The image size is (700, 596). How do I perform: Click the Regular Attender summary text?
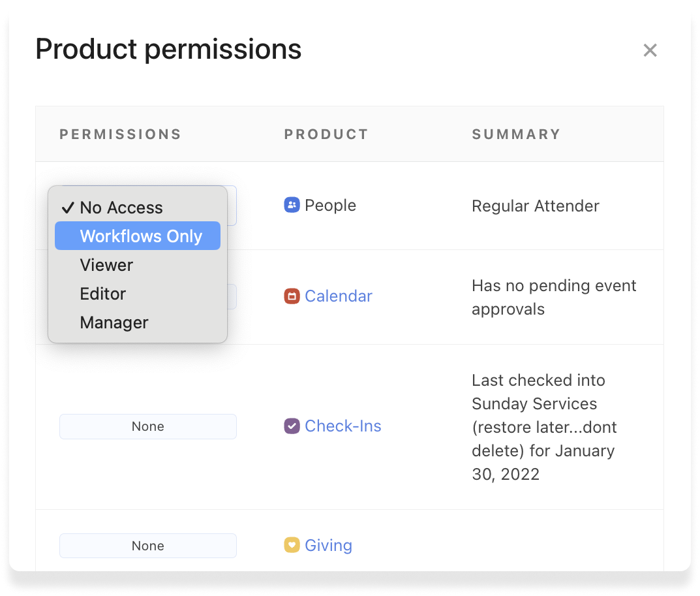[x=535, y=206]
